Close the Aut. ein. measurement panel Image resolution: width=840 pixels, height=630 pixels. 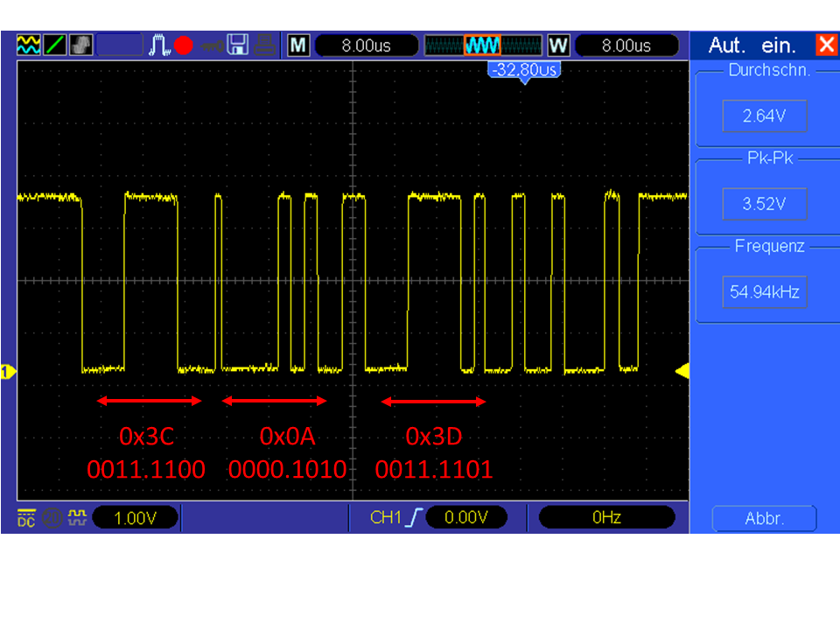pos(825,45)
